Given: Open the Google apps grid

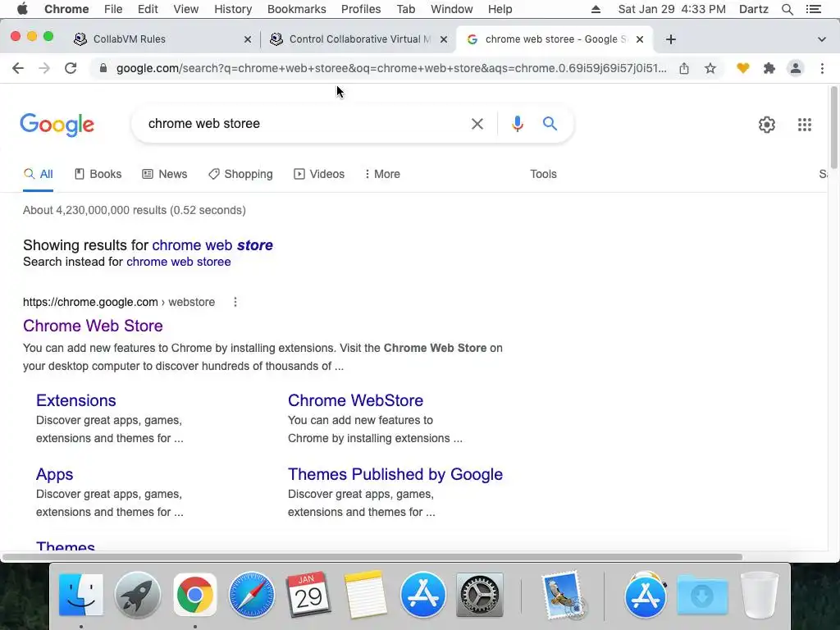Looking at the screenshot, I should (x=805, y=125).
